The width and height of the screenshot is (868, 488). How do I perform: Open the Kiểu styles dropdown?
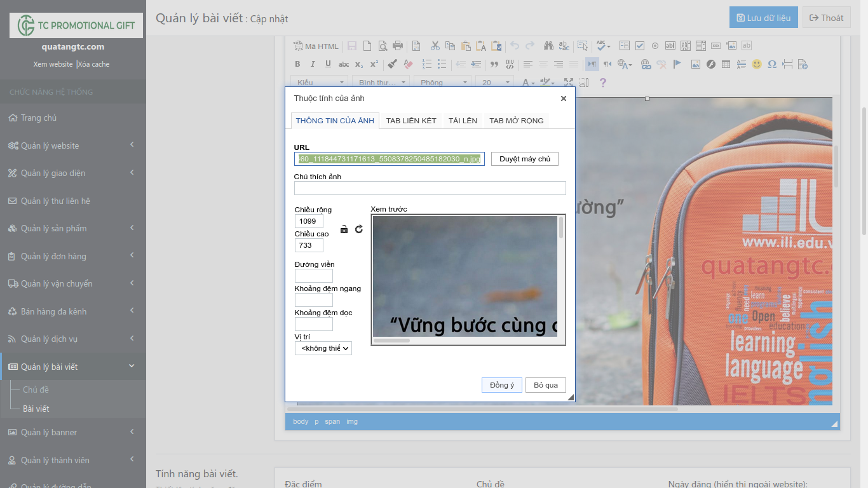pos(320,83)
